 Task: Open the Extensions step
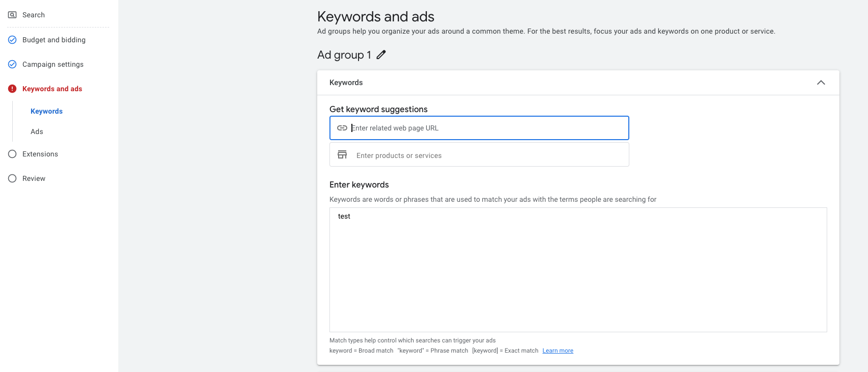(40, 154)
